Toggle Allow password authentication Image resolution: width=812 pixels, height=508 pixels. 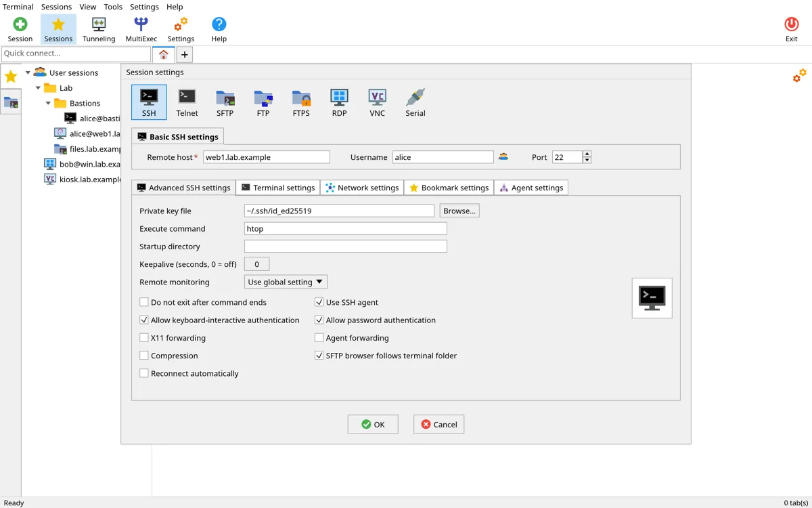click(319, 320)
